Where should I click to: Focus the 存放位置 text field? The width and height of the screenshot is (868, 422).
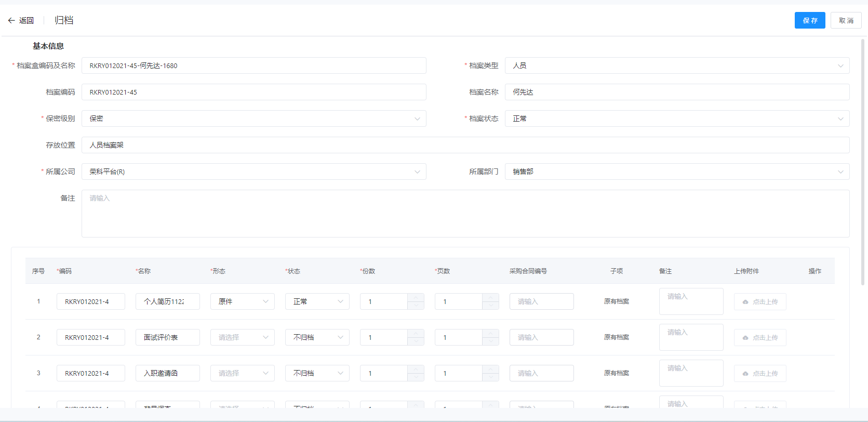click(465, 145)
